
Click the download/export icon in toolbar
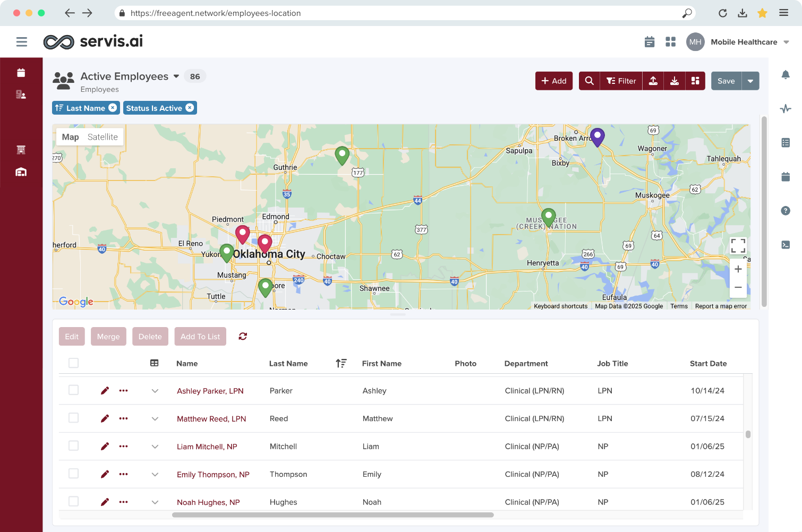(674, 81)
